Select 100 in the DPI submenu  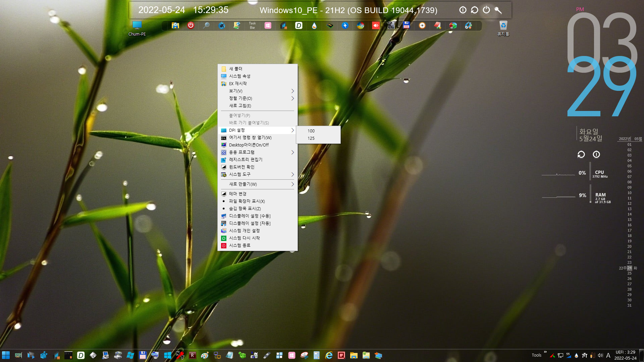318,131
